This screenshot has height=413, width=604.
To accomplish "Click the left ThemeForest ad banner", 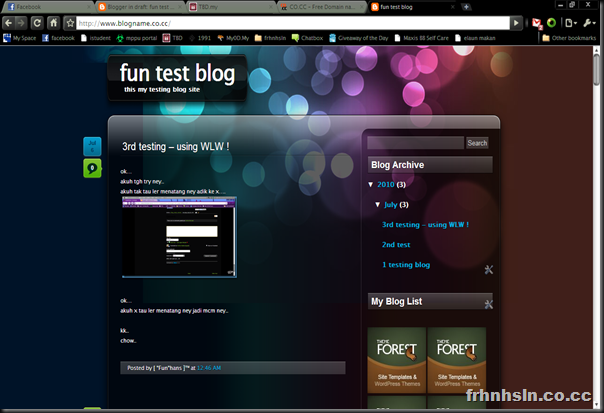I will (x=397, y=360).
